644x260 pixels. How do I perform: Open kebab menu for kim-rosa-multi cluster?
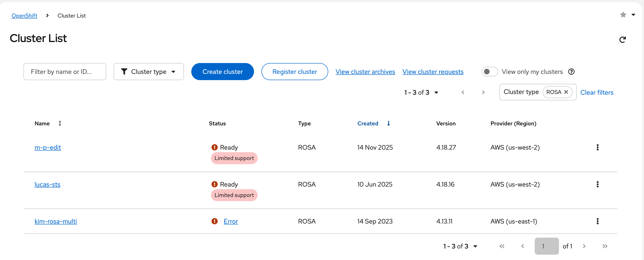tap(597, 221)
